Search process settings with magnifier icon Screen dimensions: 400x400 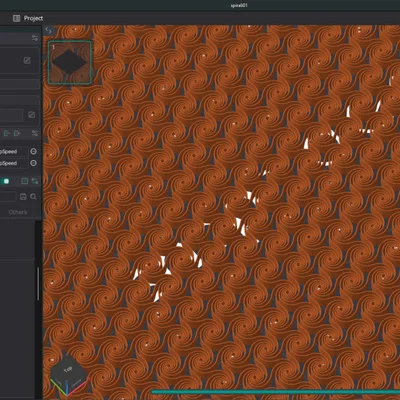coord(33,197)
